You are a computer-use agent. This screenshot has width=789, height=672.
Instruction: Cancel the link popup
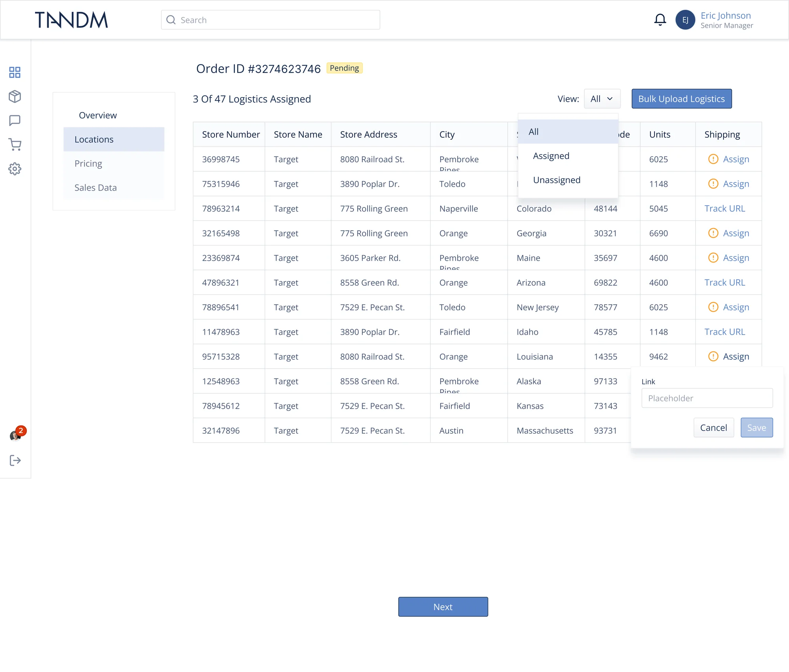point(713,427)
